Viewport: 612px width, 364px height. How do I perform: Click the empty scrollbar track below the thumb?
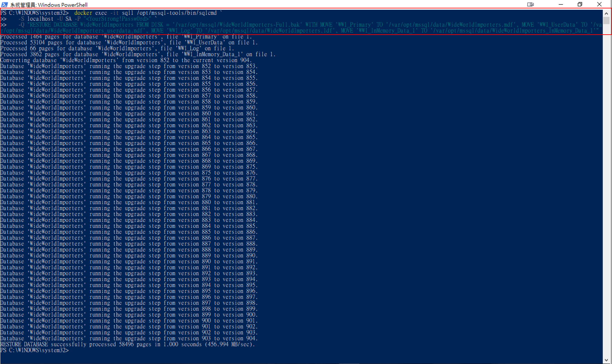point(606,194)
